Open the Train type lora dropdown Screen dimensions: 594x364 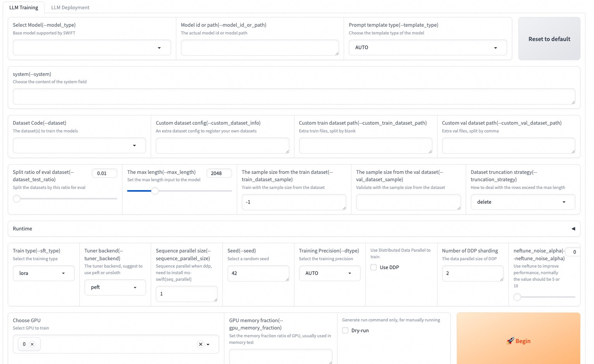(43, 273)
